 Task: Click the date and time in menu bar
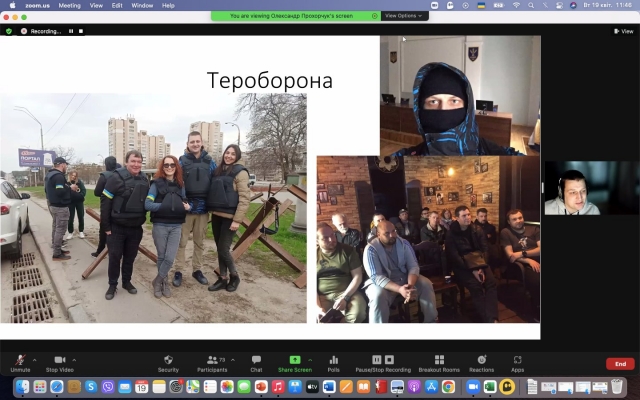click(607, 5)
